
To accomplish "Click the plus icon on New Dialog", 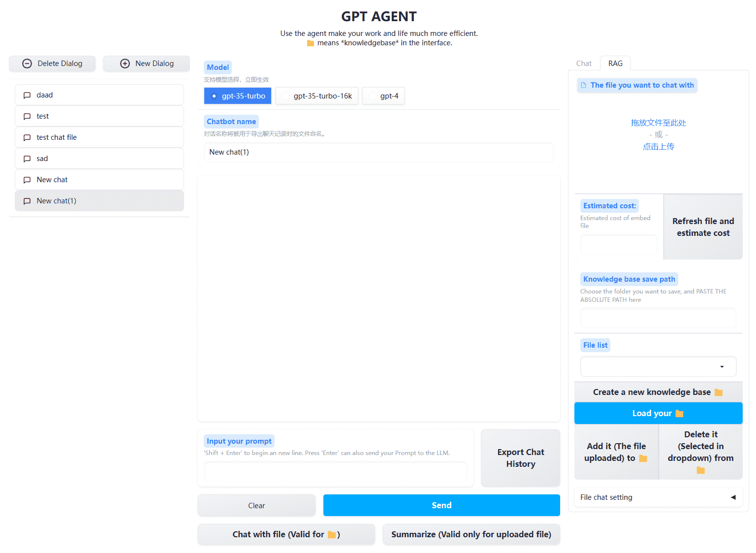I will pos(125,64).
